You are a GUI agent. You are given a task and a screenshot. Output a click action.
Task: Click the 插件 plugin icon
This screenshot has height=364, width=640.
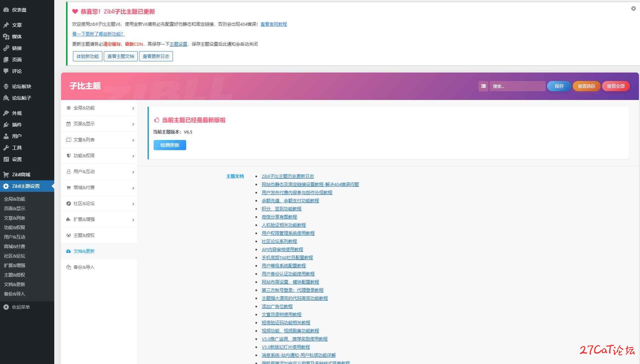(6, 125)
